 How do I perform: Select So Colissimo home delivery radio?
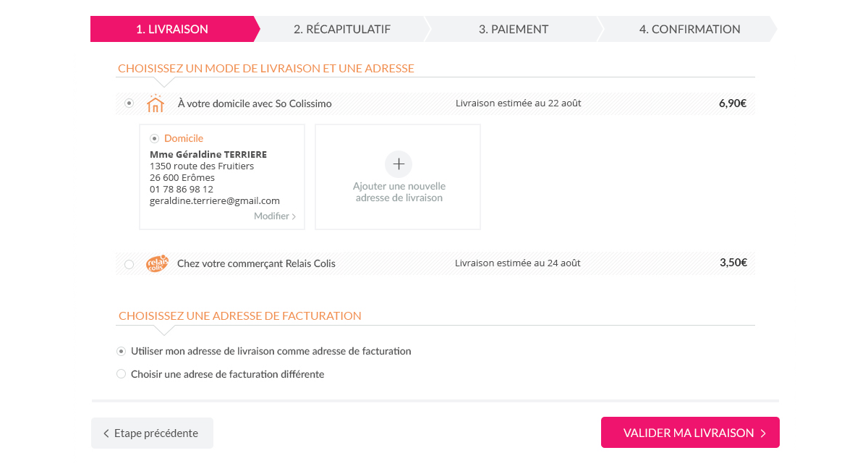[129, 103]
